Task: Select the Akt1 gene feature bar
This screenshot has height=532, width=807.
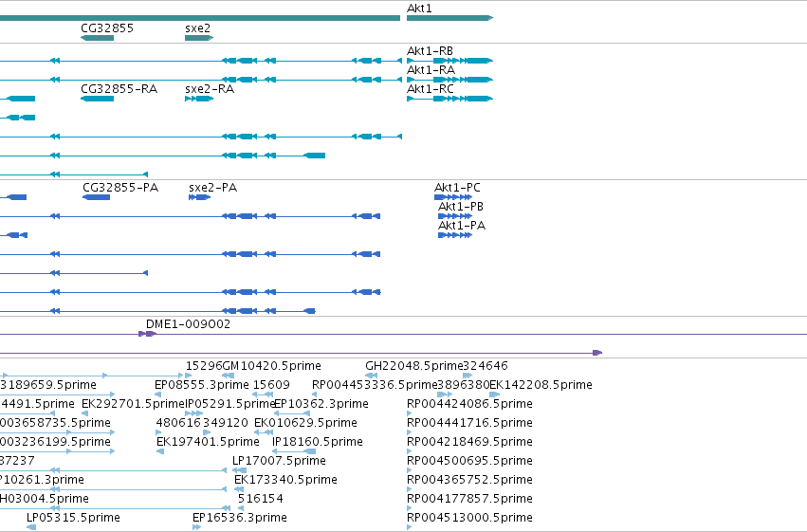Action: [x=449, y=18]
